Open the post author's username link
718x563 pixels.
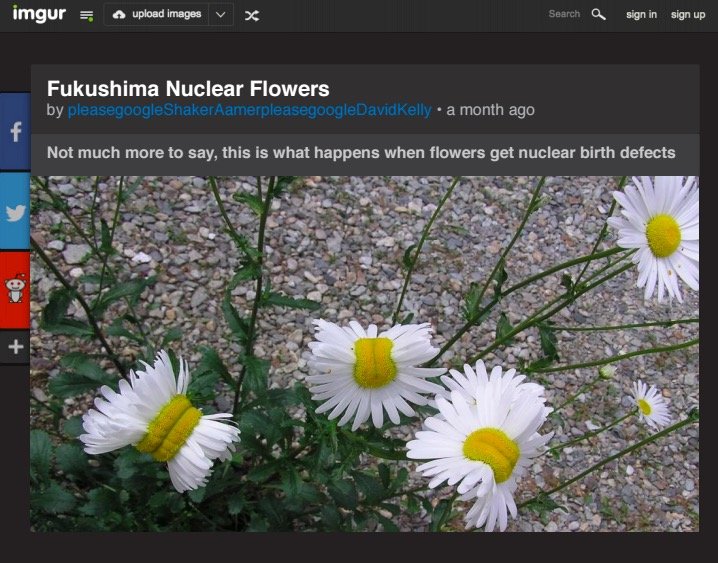249,110
